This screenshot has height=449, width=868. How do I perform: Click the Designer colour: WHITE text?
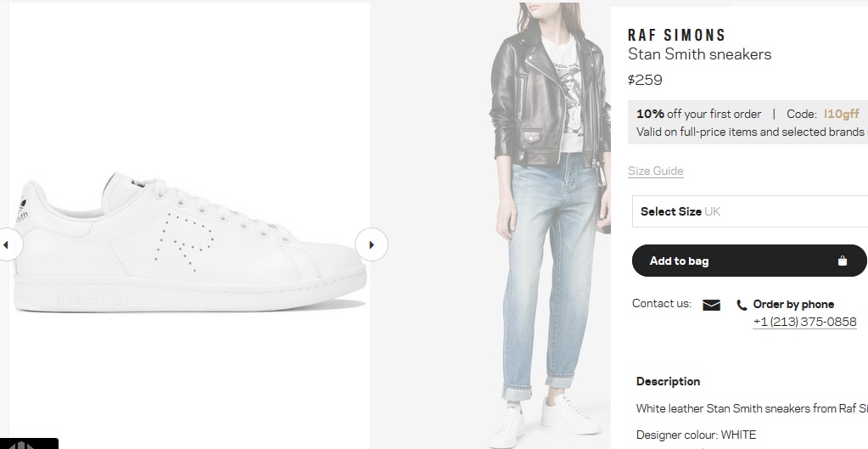click(x=696, y=435)
